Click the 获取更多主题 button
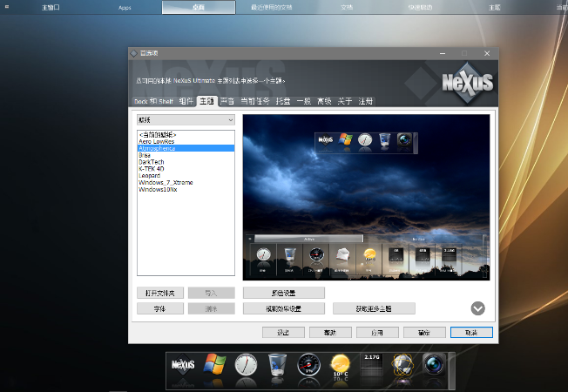The width and height of the screenshot is (568, 392). coord(374,308)
